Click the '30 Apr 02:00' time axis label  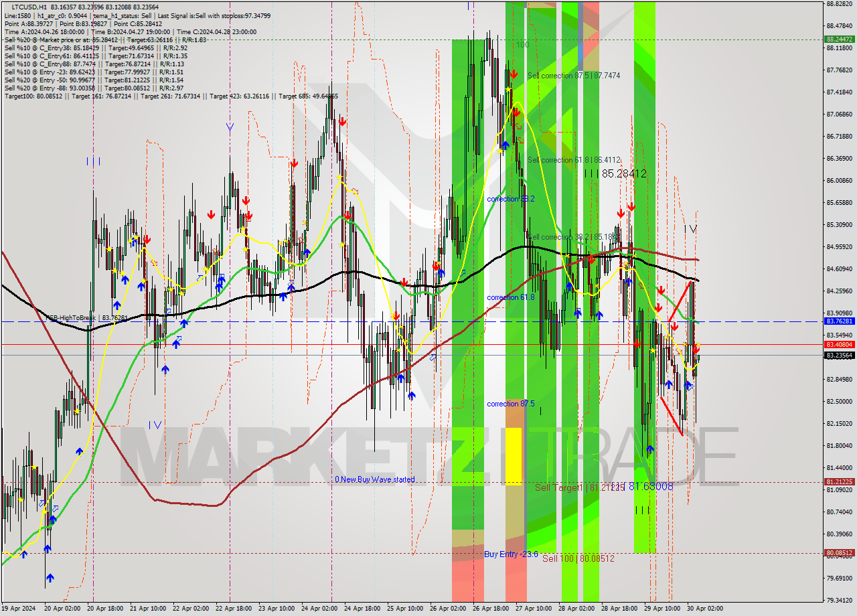(705, 609)
